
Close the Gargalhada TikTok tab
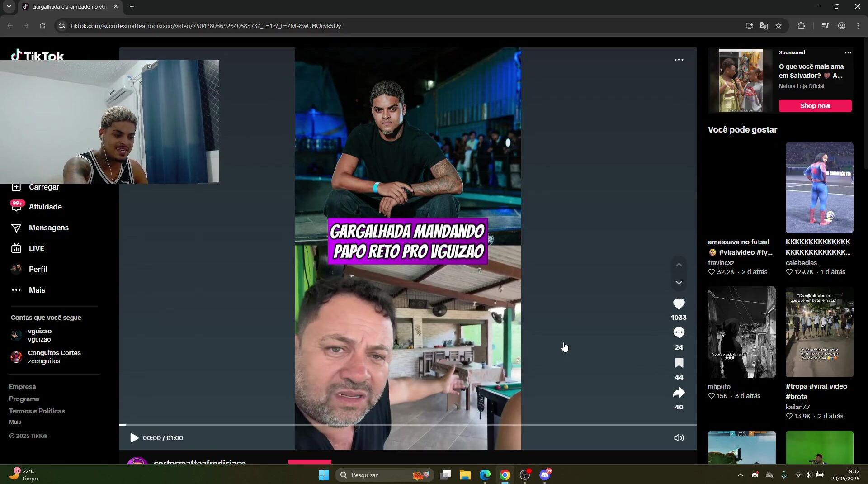pyautogui.click(x=115, y=6)
